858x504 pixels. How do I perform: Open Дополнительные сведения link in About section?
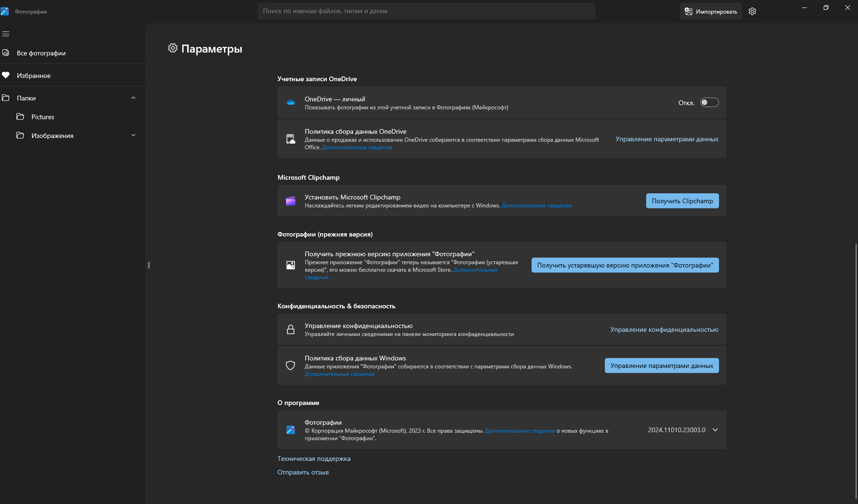pyautogui.click(x=520, y=431)
